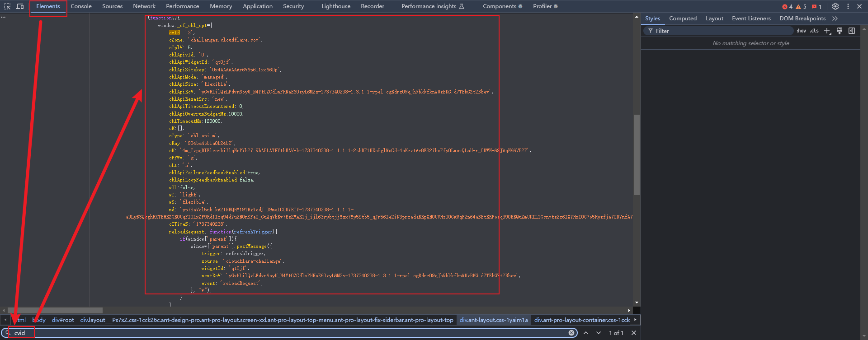Image resolution: width=868 pixels, height=340 pixels.
Task: Toggle the :hov element state panel
Action: [801, 31]
